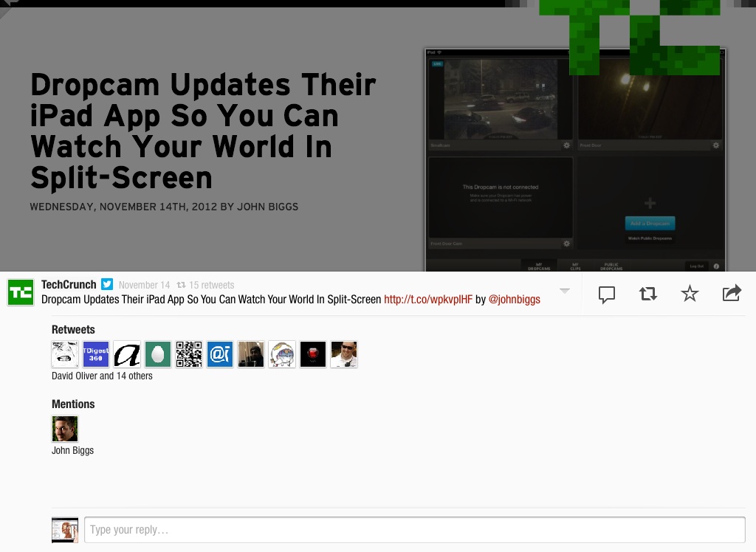The image size is (756, 552).
Task: Favorite the tweet with the star icon
Action: [690, 293]
